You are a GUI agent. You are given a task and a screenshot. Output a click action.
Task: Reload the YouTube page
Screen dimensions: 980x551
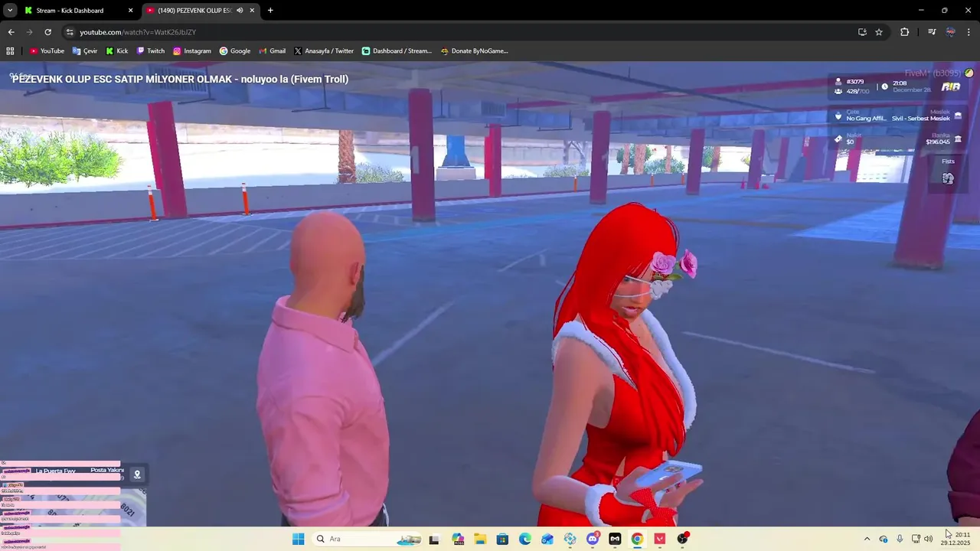coord(47,32)
